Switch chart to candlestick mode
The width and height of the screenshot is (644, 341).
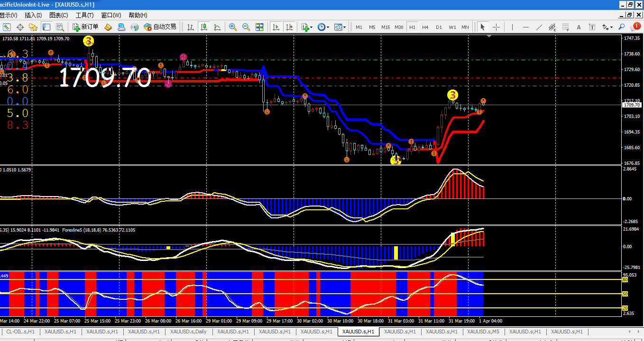(x=204, y=27)
